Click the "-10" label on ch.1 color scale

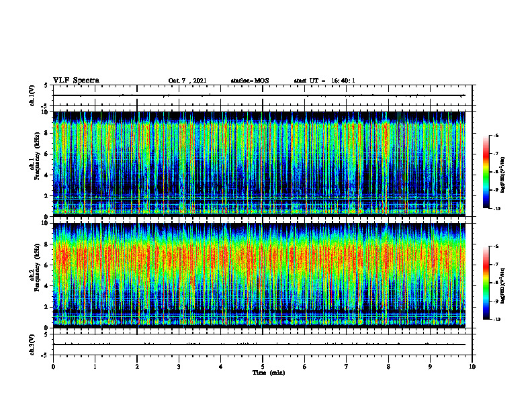496,209
